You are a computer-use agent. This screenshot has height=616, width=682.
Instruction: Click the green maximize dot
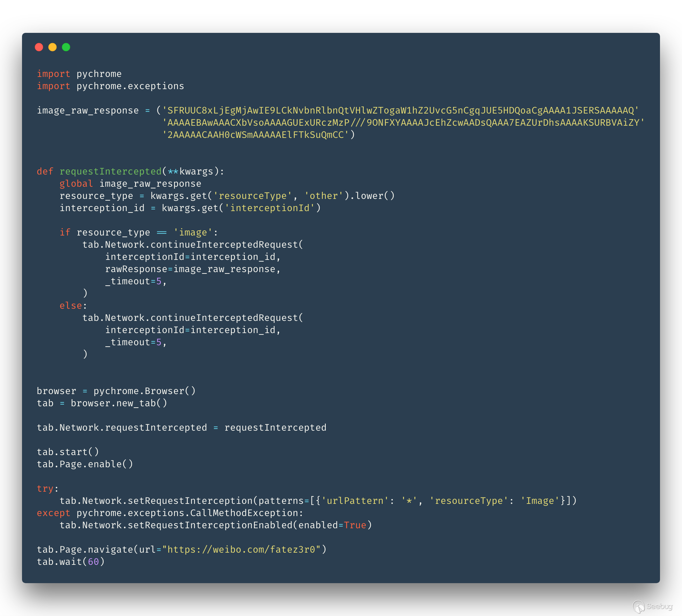[x=66, y=47]
